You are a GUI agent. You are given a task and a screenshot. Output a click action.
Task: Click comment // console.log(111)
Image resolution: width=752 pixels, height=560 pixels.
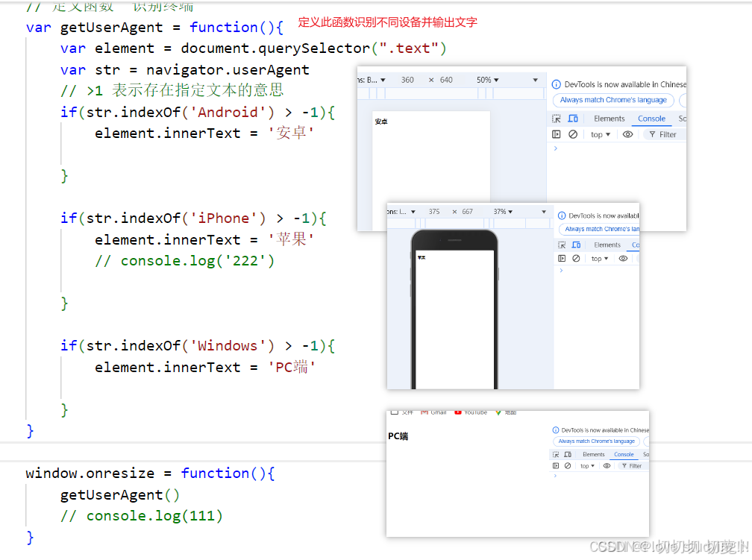pyautogui.click(x=142, y=516)
